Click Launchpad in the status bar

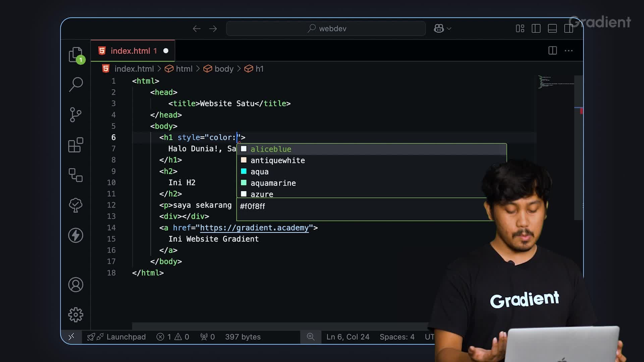point(126,337)
